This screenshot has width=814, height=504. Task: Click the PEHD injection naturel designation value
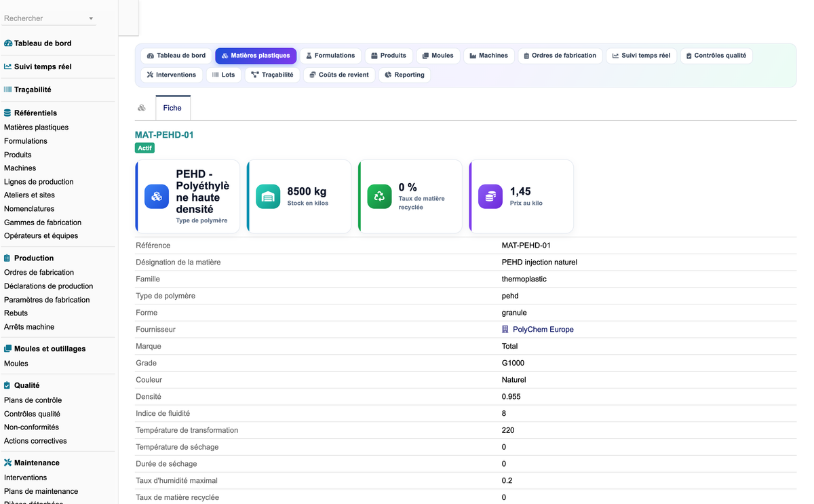pyautogui.click(x=539, y=263)
